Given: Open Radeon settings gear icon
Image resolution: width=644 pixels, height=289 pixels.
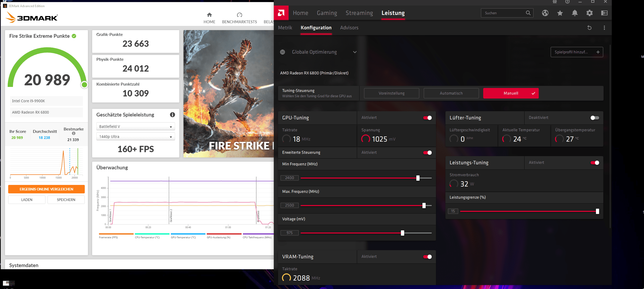Looking at the screenshot, I should pyautogui.click(x=590, y=13).
